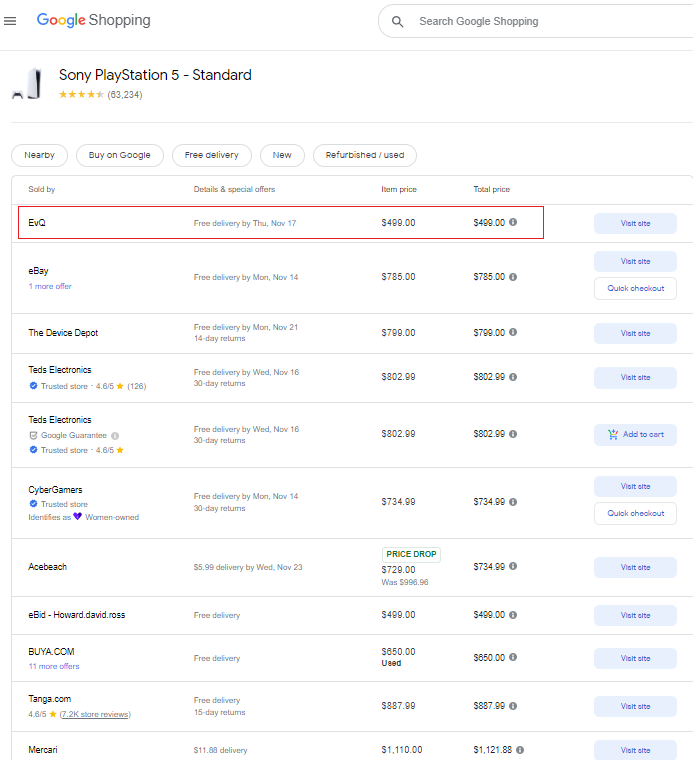
Task: Visit site for eBid - Howard.david.ross
Action: click(635, 616)
